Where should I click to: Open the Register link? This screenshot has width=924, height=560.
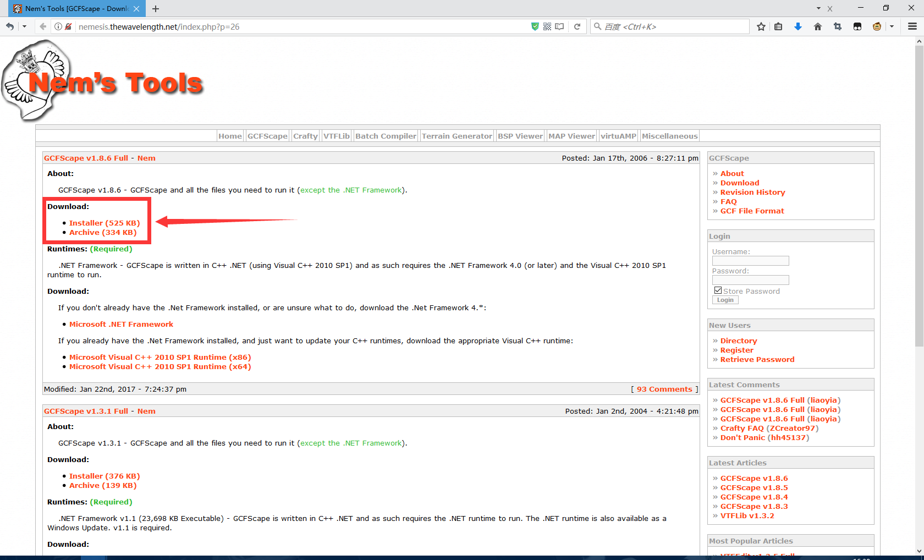click(x=736, y=350)
